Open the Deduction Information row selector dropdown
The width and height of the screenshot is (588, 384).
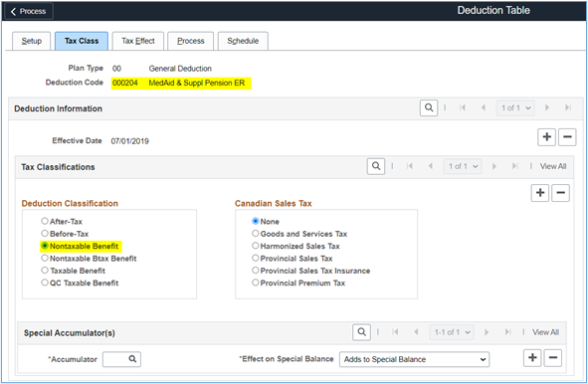click(515, 108)
